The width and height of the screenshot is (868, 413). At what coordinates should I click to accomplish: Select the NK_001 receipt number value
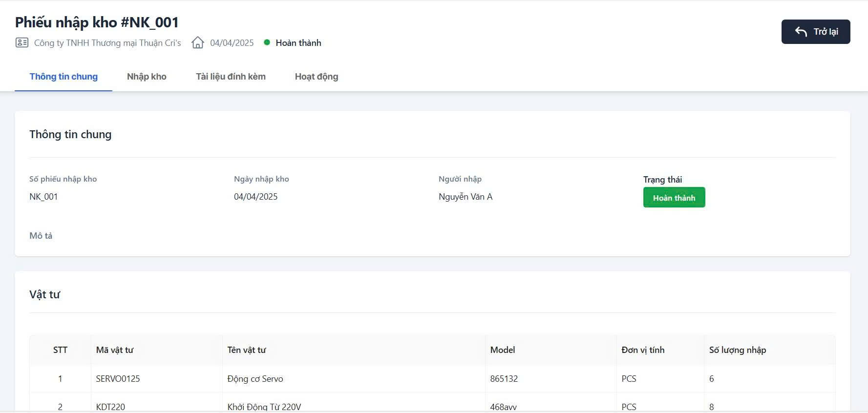click(43, 197)
